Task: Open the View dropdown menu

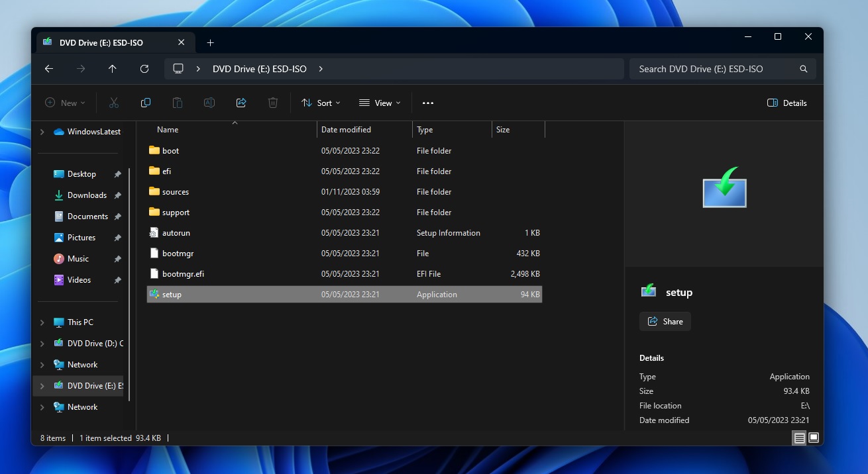Action: (379, 103)
